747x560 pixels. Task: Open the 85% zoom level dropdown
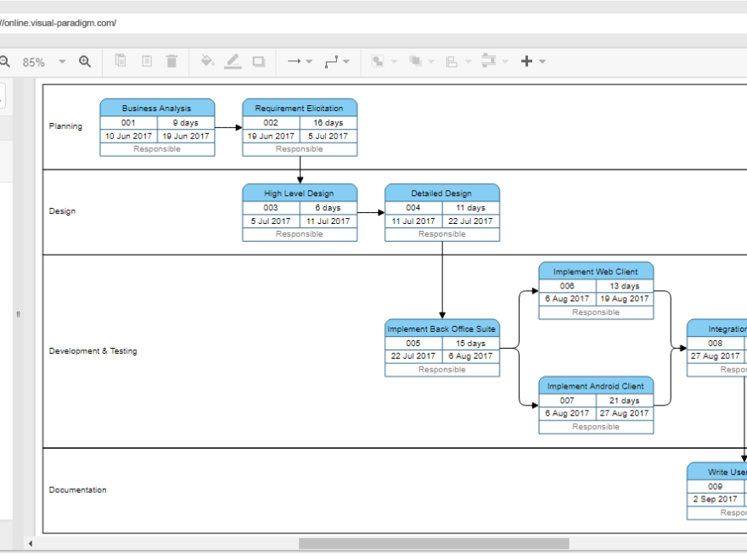point(62,62)
